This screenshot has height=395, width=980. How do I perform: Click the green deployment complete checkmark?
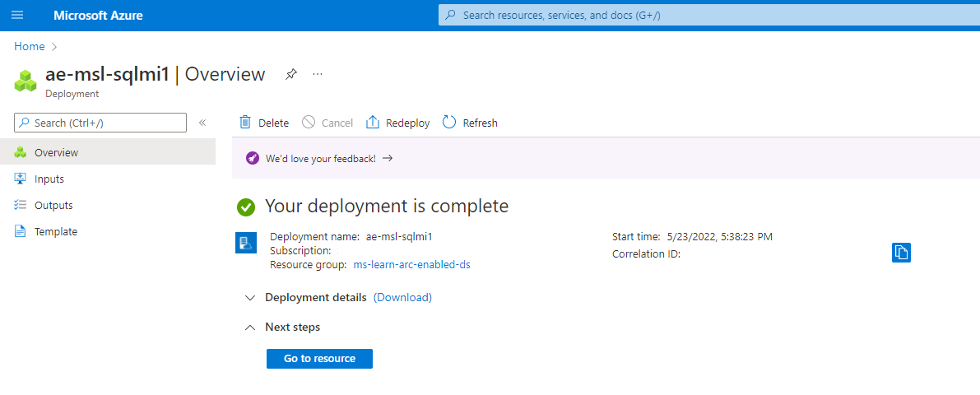(x=246, y=207)
